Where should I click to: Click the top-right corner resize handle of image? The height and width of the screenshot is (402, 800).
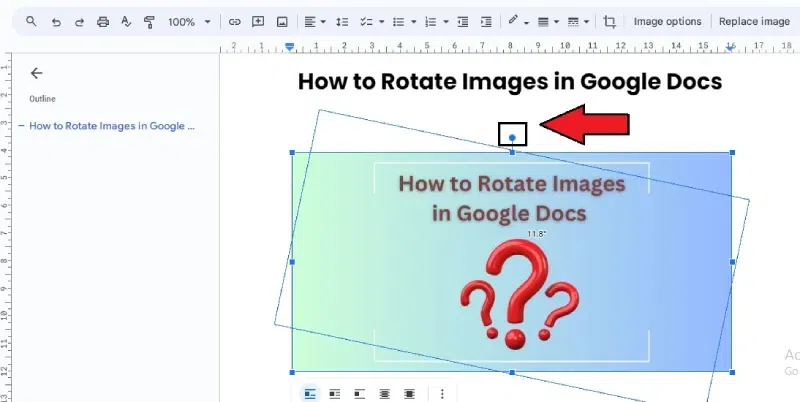pyautogui.click(x=733, y=153)
